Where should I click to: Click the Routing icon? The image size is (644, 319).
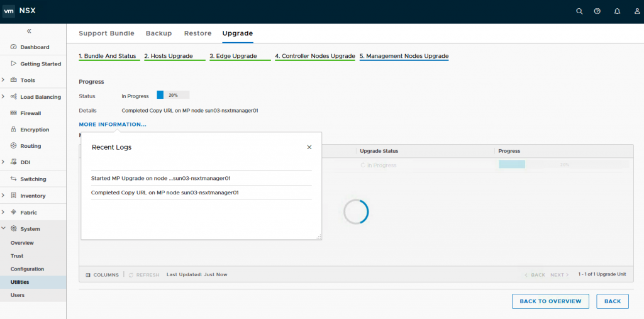(x=13, y=146)
